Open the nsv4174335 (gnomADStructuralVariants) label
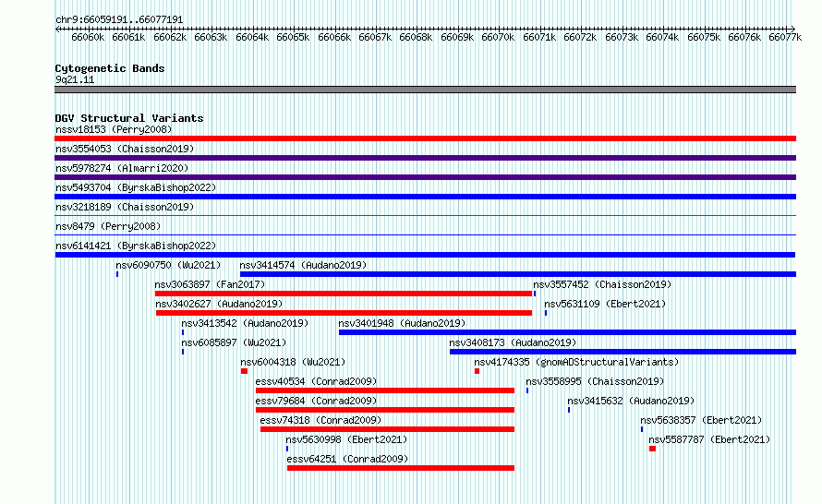 pos(576,362)
